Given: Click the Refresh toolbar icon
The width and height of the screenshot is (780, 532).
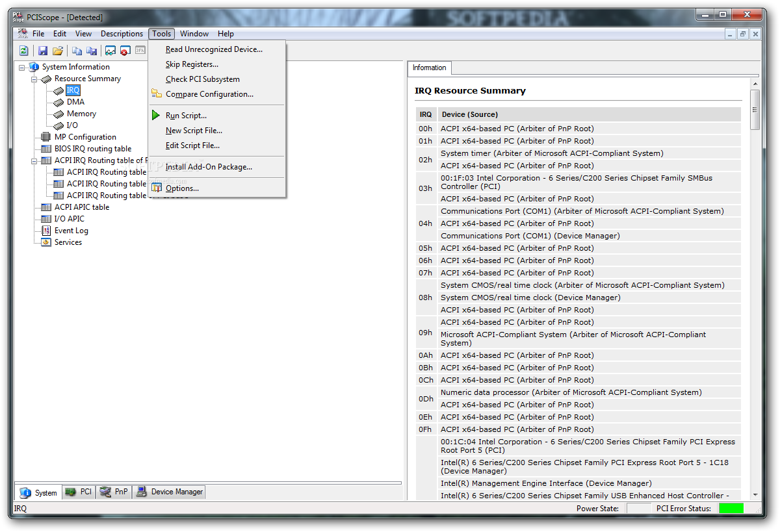Looking at the screenshot, I should (x=23, y=51).
